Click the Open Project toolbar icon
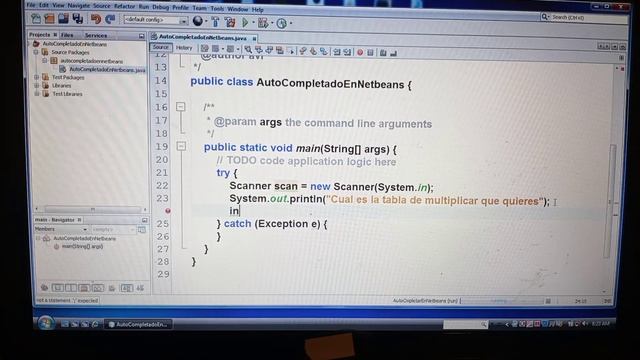Screen dimensions: 640x360 (x=63, y=19)
